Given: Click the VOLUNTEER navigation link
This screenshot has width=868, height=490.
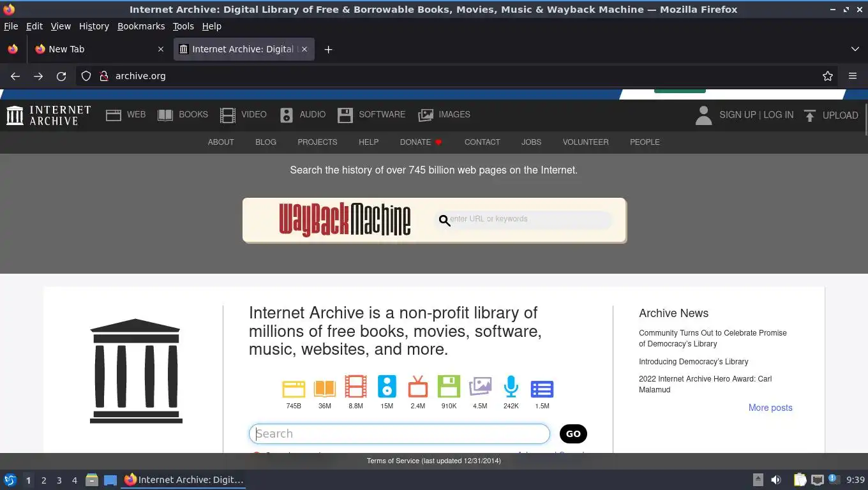Looking at the screenshot, I should pos(585,142).
